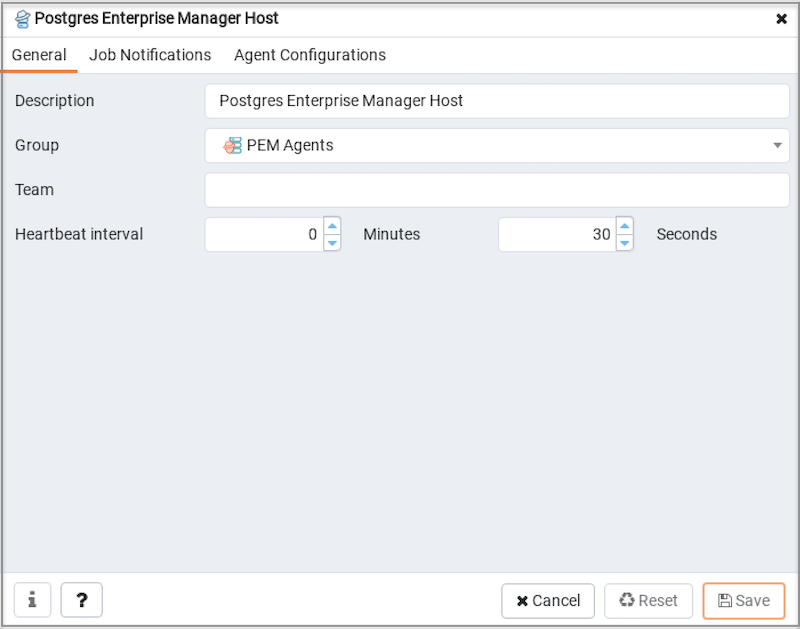This screenshot has height=629, width=800.
Task: Decrease the heartbeat Seconds value
Action: (624, 243)
